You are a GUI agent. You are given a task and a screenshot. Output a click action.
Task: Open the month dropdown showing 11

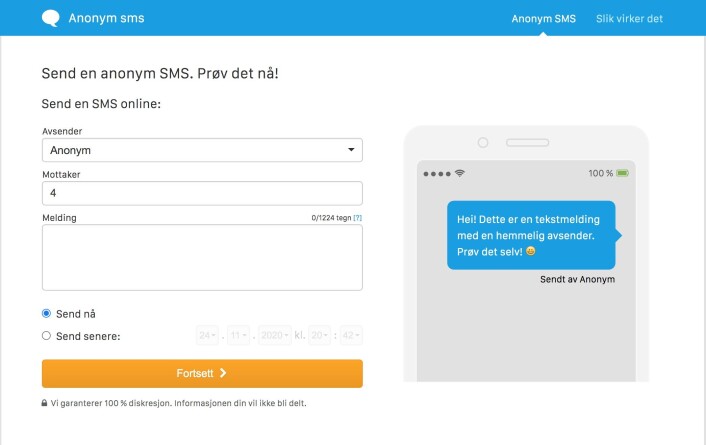tap(238, 336)
